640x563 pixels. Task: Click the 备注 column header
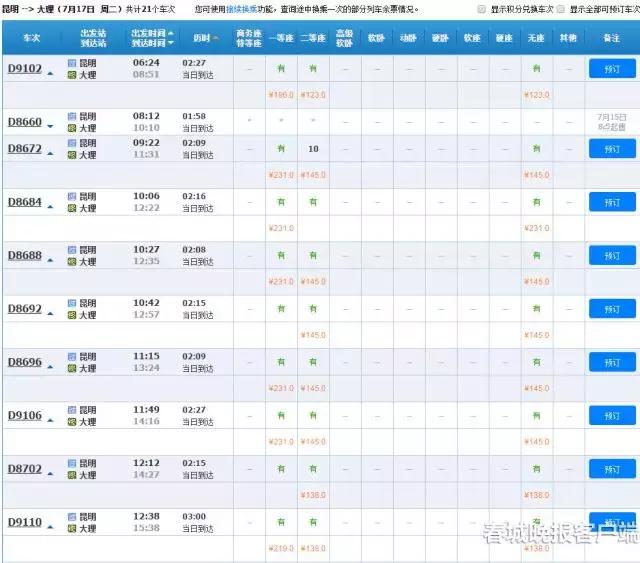tap(611, 38)
